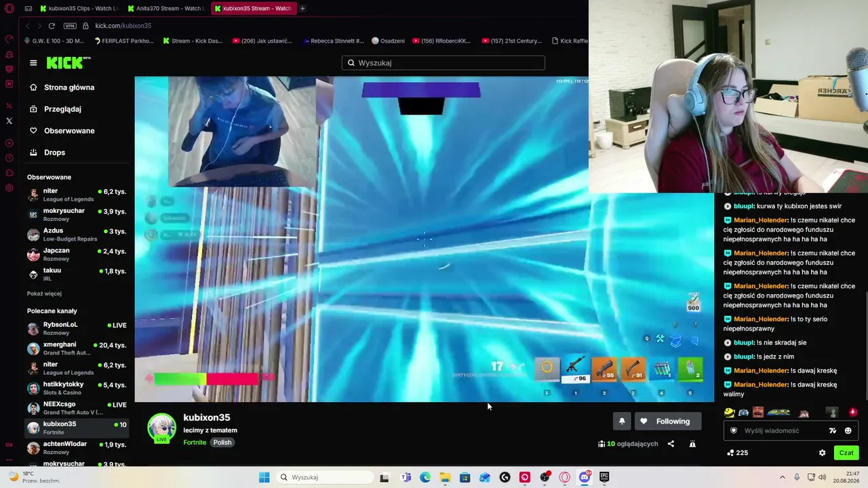Open takuu IRL channel
This screenshot has width=868, height=488.
point(77,274)
